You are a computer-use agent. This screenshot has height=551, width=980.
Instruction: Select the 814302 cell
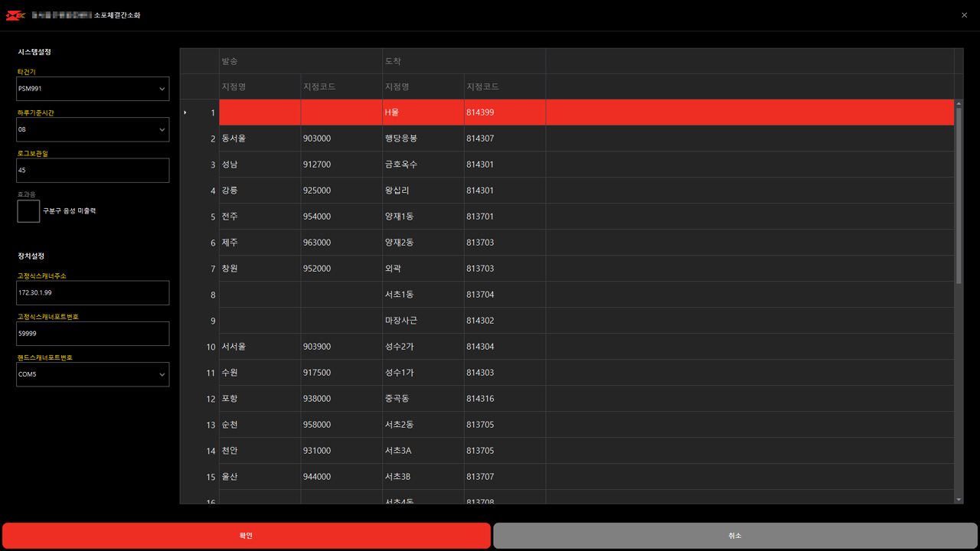505,321
